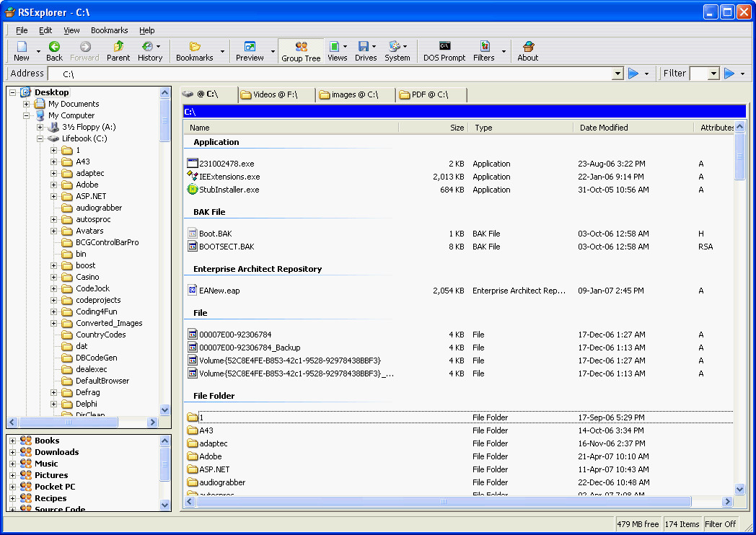Collapse the Lifebook (C:) tree node
This screenshot has height=535, width=756.
(x=40, y=139)
